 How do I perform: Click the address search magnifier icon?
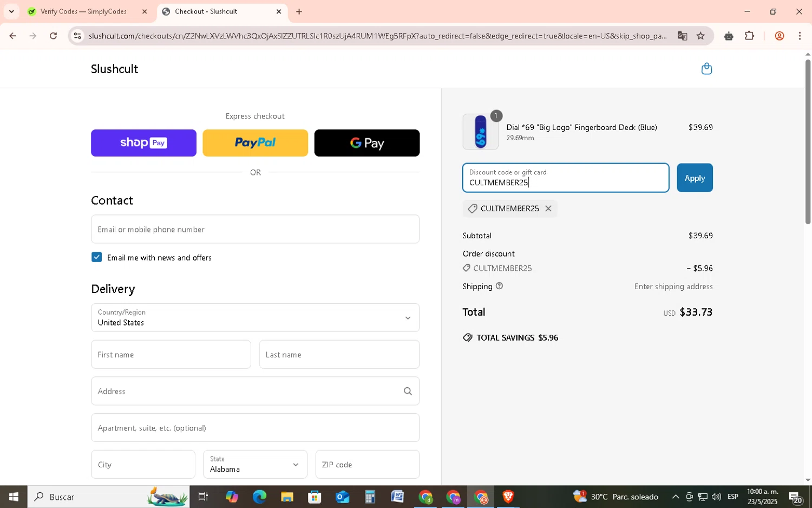click(x=408, y=391)
